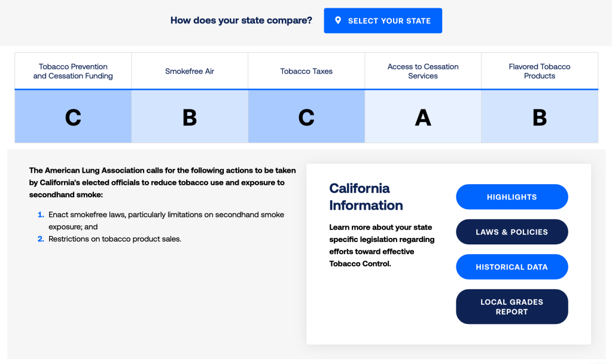
Task: Click the tobacco product sales restrictions item
Action: (115, 239)
